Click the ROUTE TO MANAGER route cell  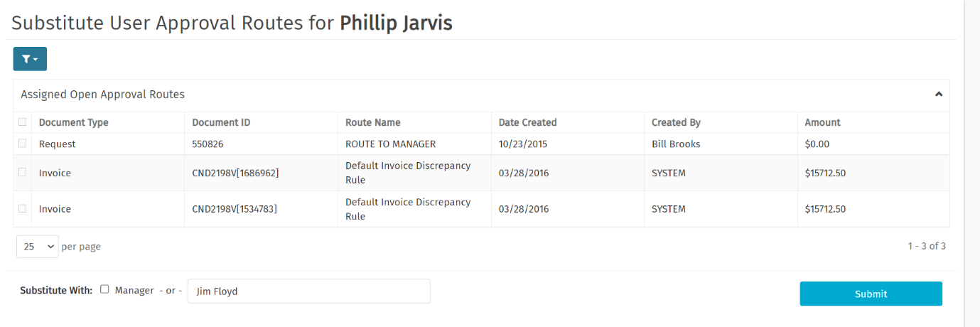[x=390, y=144]
